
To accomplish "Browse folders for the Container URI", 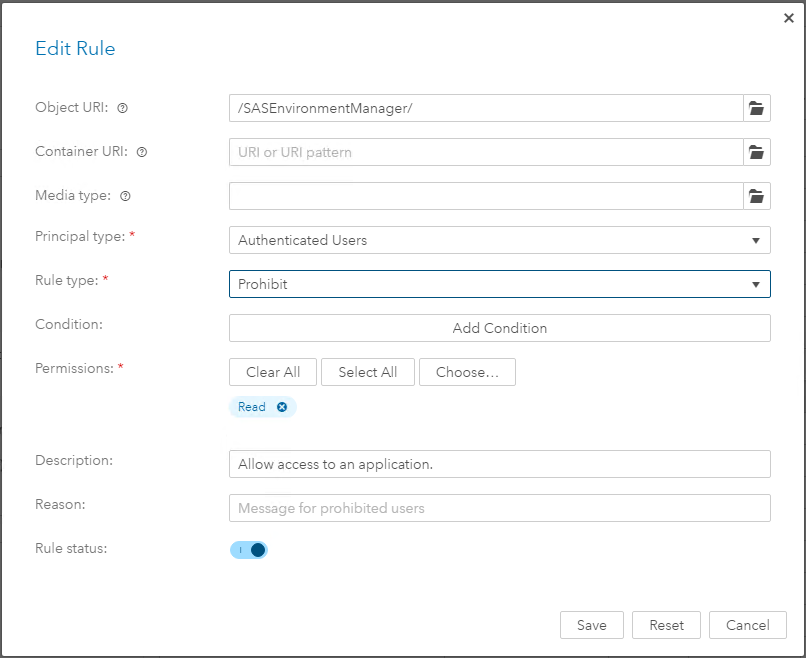I will (757, 152).
